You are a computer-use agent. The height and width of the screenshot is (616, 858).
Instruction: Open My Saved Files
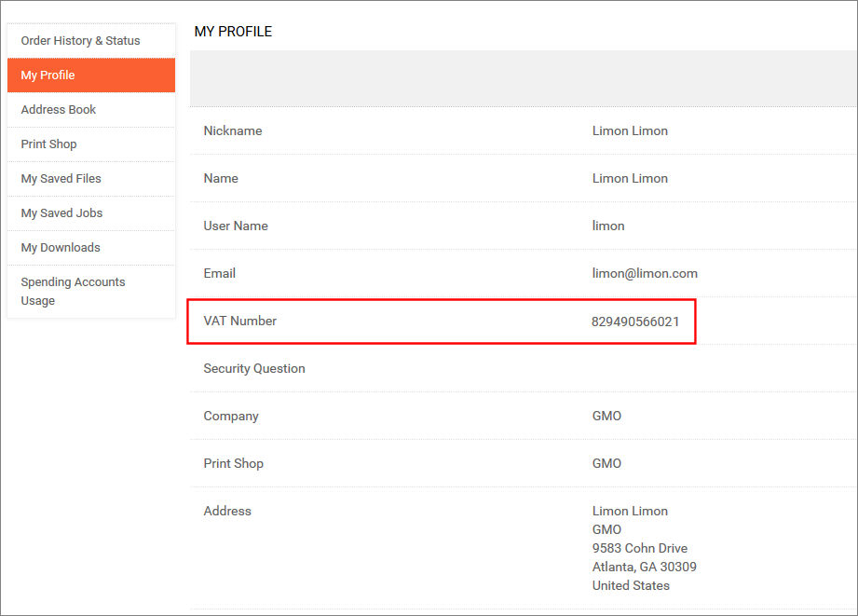[x=61, y=179]
